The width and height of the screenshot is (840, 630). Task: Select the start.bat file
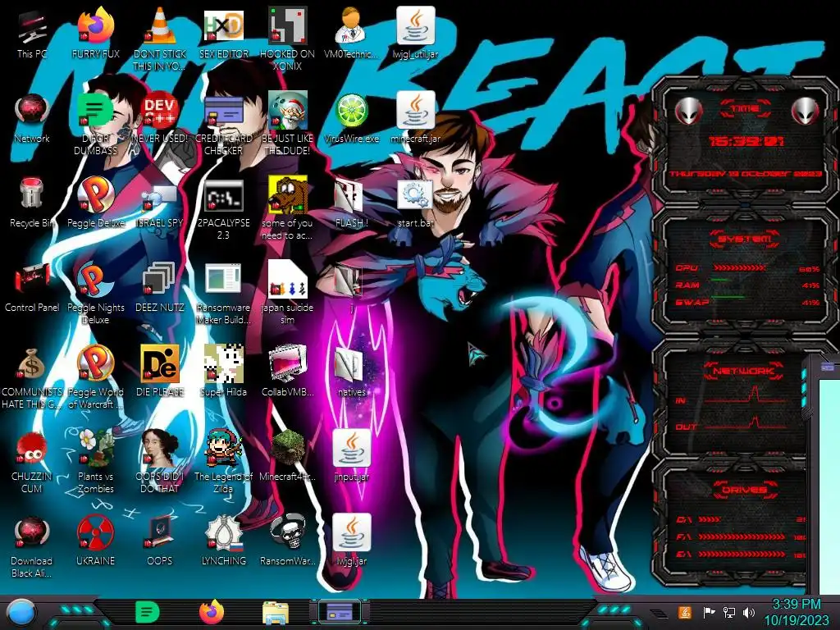pyautogui.click(x=416, y=194)
